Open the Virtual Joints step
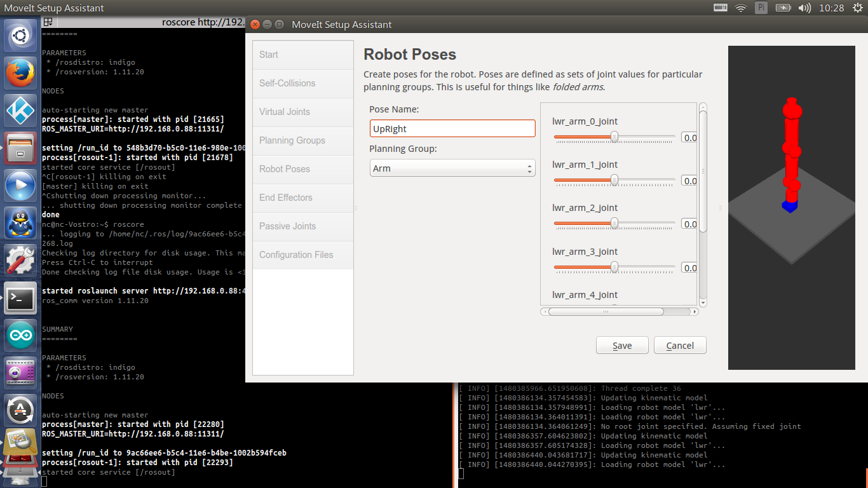 (303, 112)
